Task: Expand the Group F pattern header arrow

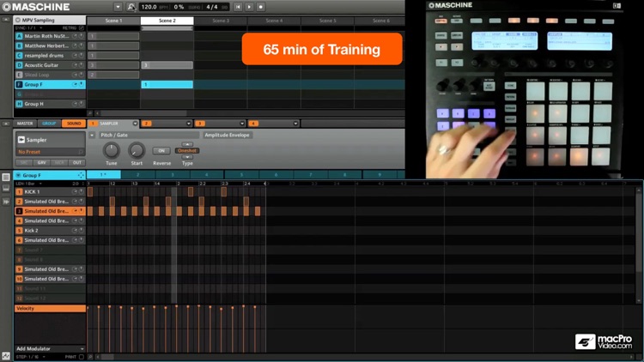Action: point(18,175)
